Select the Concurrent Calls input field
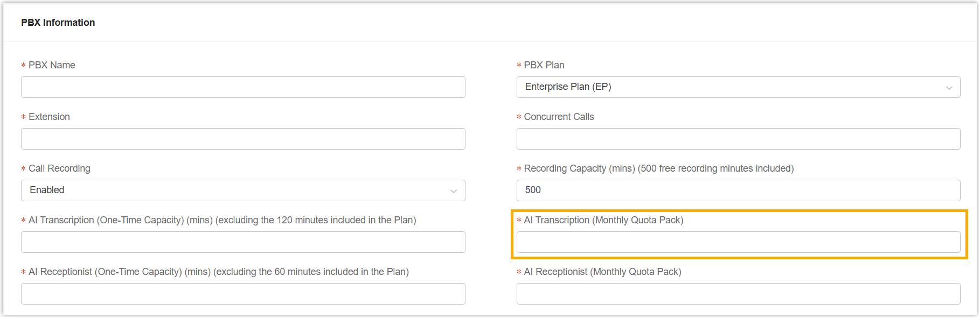The width and height of the screenshot is (980, 318). pos(738,139)
